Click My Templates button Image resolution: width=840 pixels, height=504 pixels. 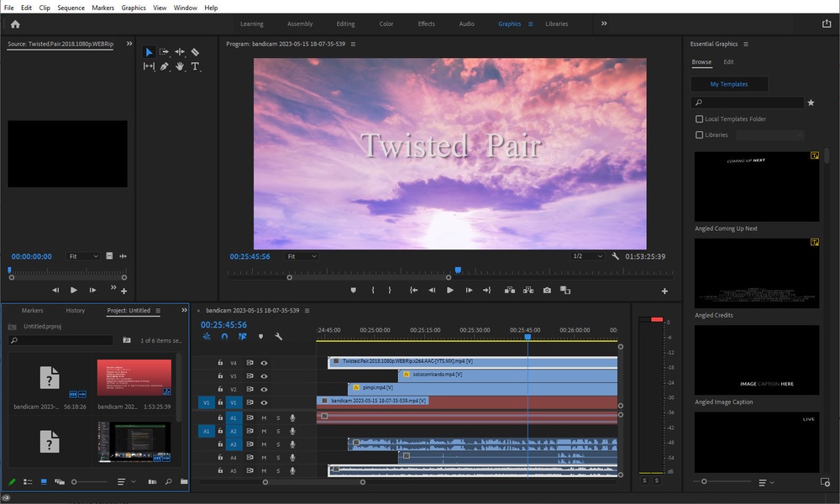[x=729, y=84]
